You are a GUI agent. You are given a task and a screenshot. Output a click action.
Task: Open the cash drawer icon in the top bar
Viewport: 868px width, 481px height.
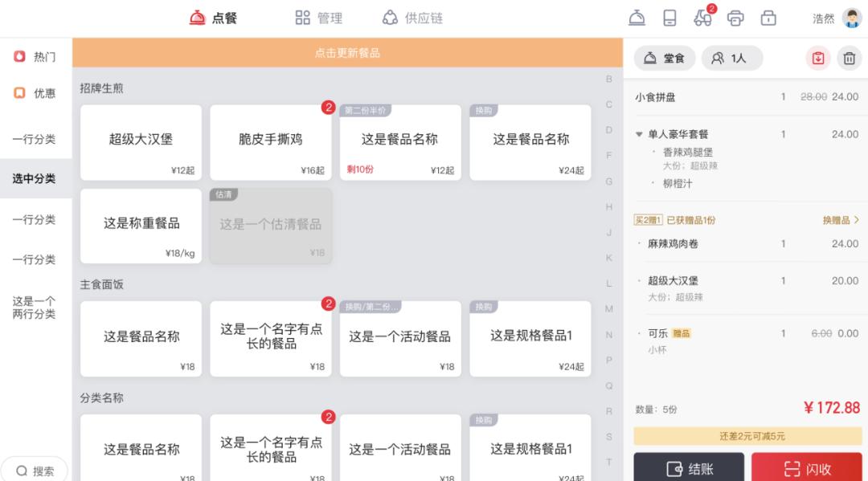pyautogui.click(x=672, y=16)
